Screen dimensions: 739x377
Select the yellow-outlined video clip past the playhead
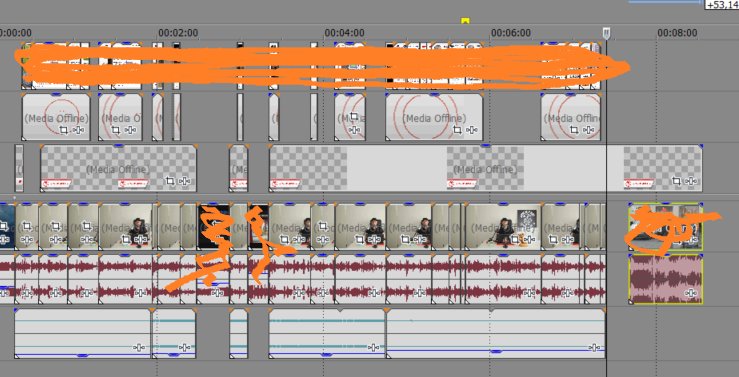pyautogui.click(x=665, y=227)
